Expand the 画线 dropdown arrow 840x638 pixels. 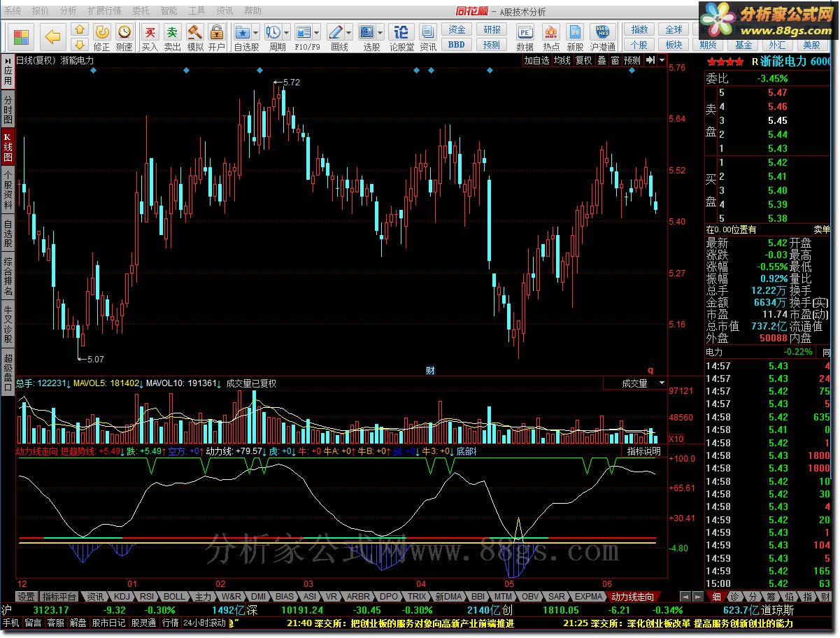(349, 32)
